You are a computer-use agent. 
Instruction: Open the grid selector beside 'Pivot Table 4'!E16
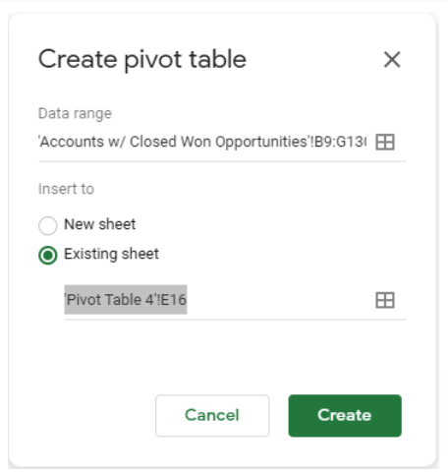[385, 300]
